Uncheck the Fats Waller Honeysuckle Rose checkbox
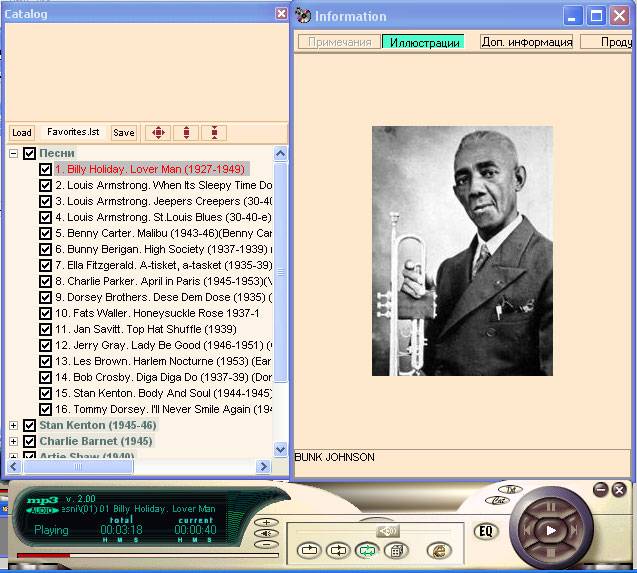 click(45, 313)
